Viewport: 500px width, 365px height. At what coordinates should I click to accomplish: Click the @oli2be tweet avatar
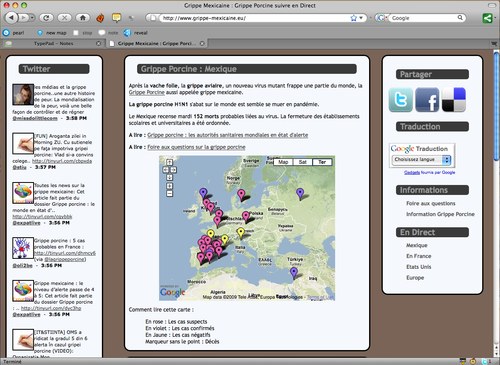[23, 248]
